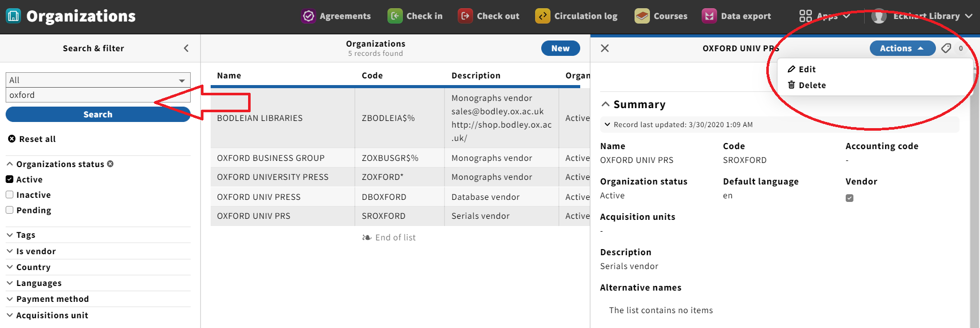Select the OXFORD BUSINESS GROUP row

tap(400, 158)
